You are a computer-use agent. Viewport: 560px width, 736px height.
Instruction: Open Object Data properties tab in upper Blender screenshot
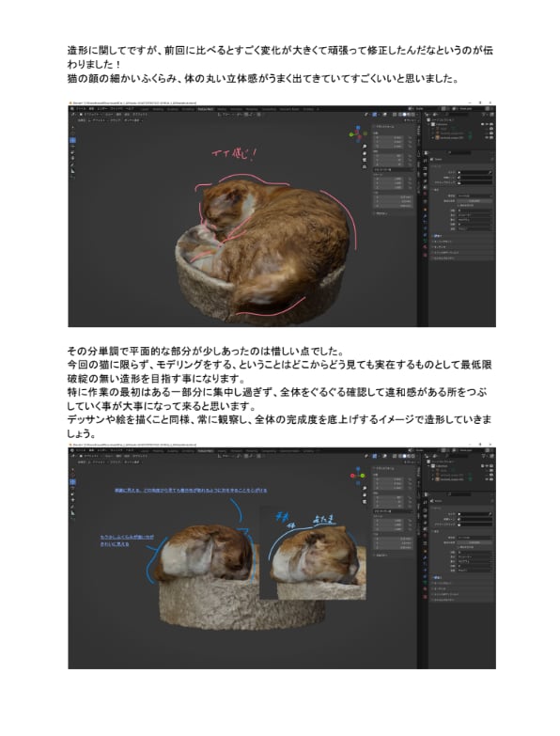(425, 241)
